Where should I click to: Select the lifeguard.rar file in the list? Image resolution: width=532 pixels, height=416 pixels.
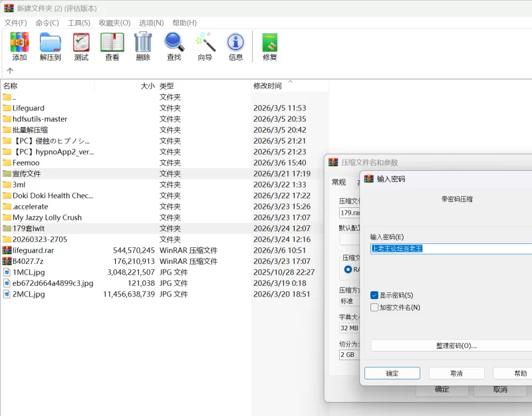pyautogui.click(x=33, y=251)
